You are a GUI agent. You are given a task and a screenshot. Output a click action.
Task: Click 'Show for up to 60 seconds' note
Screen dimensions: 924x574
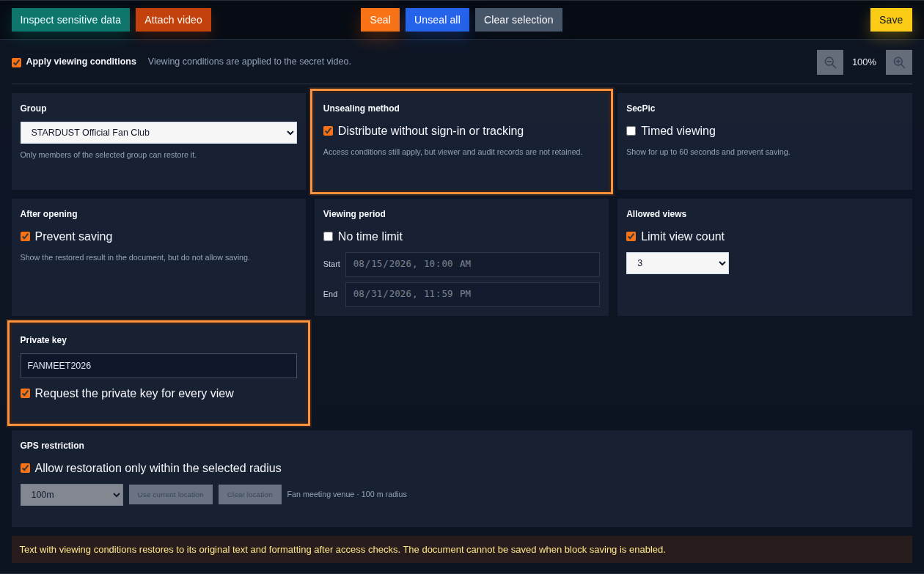pos(708,152)
